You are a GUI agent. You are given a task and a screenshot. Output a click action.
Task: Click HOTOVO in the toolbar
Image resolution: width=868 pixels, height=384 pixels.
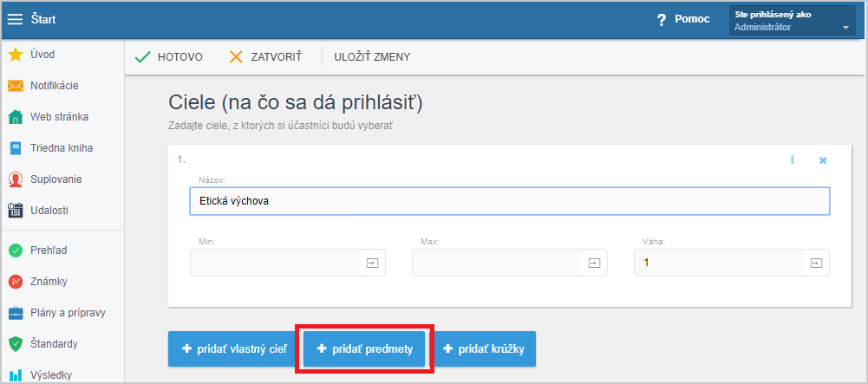tap(169, 57)
